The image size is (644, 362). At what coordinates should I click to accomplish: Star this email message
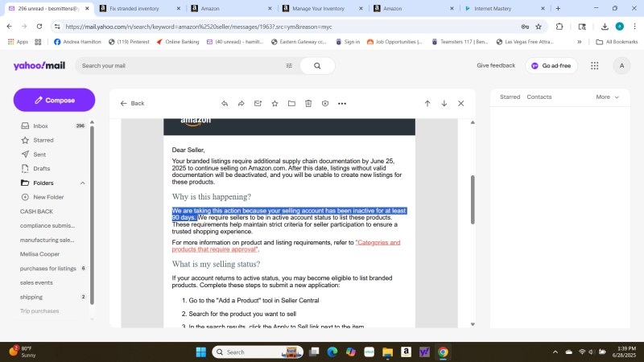tap(275, 104)
